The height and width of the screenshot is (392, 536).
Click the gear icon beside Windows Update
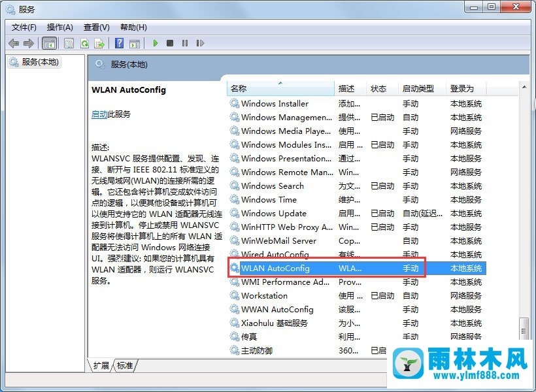[234, 213]
